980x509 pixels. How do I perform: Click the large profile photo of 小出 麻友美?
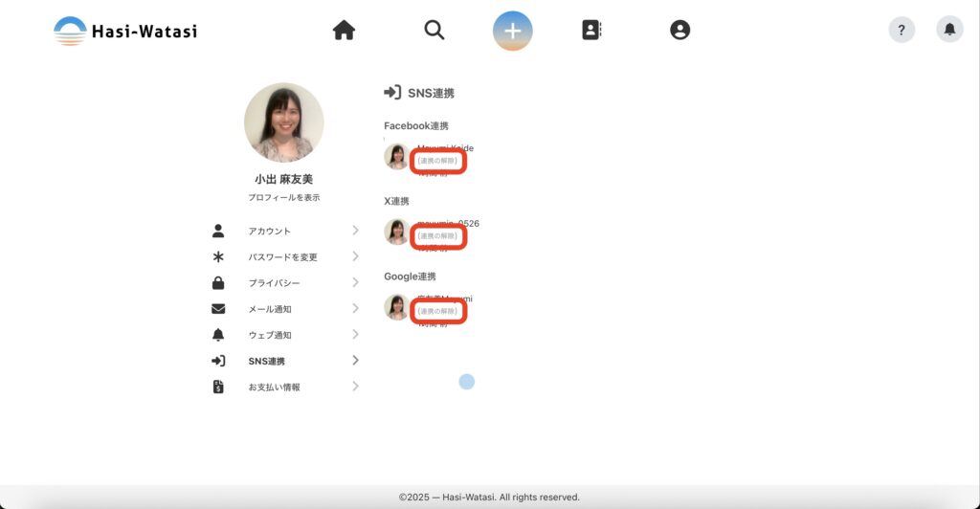tap(283, 122)
